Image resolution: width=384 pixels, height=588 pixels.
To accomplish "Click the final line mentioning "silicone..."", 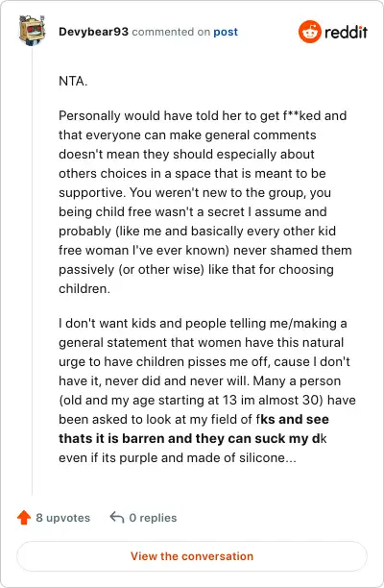I will pyautogui.click(x=178, y=458).
